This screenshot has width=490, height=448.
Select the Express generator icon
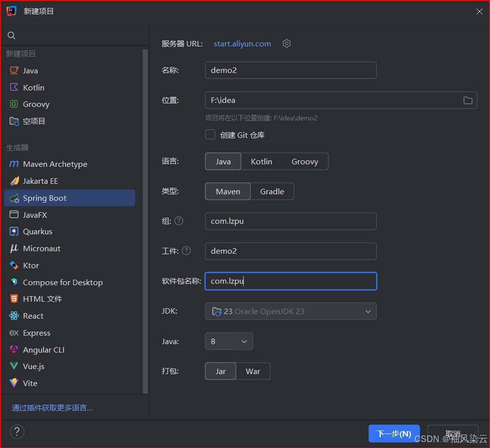(14, 333)
